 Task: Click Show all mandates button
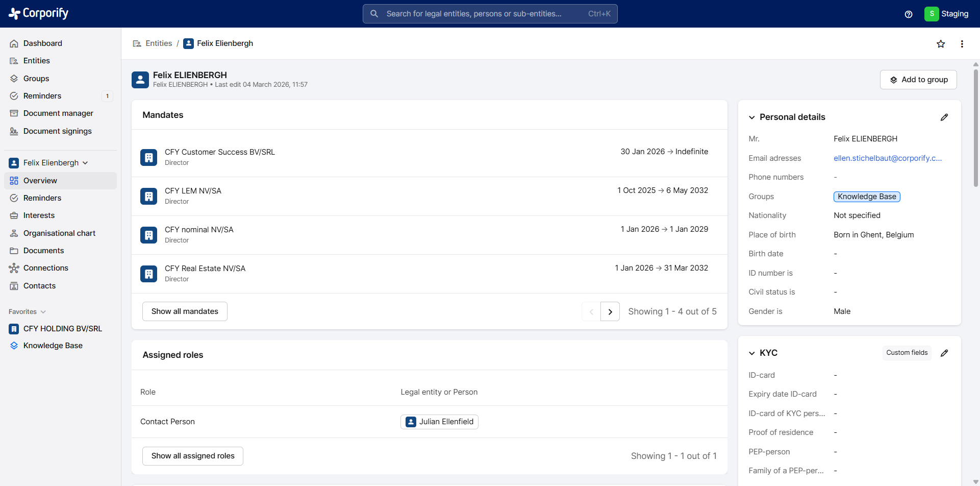point(185,311)
